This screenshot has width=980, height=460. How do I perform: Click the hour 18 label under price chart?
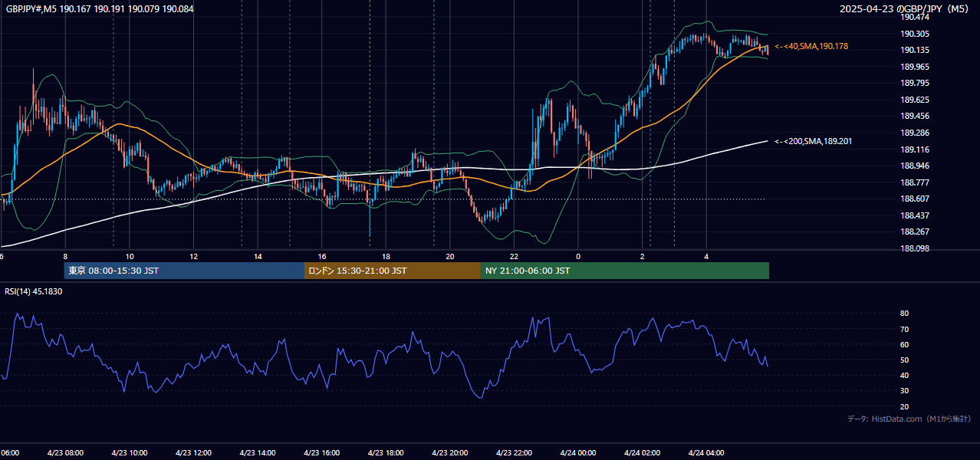tap(386, 257)
